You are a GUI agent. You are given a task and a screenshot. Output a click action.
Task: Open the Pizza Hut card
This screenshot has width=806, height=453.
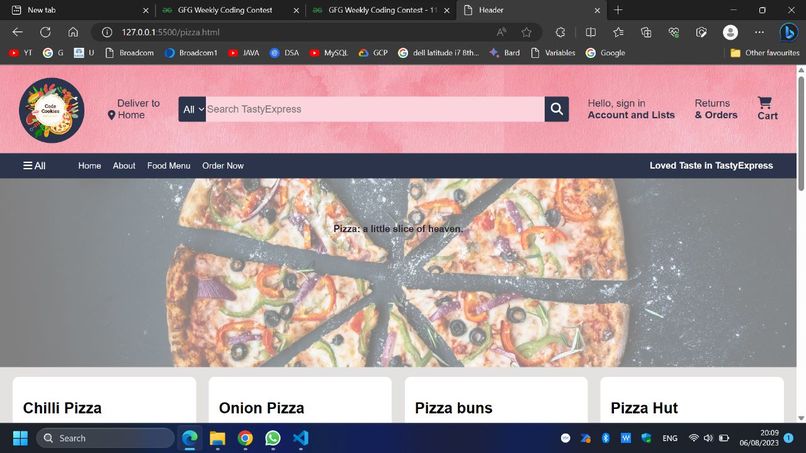coord(692,400)
